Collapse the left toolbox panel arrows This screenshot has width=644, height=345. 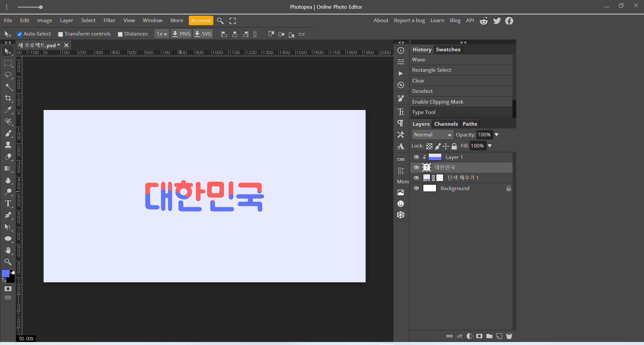8,43
